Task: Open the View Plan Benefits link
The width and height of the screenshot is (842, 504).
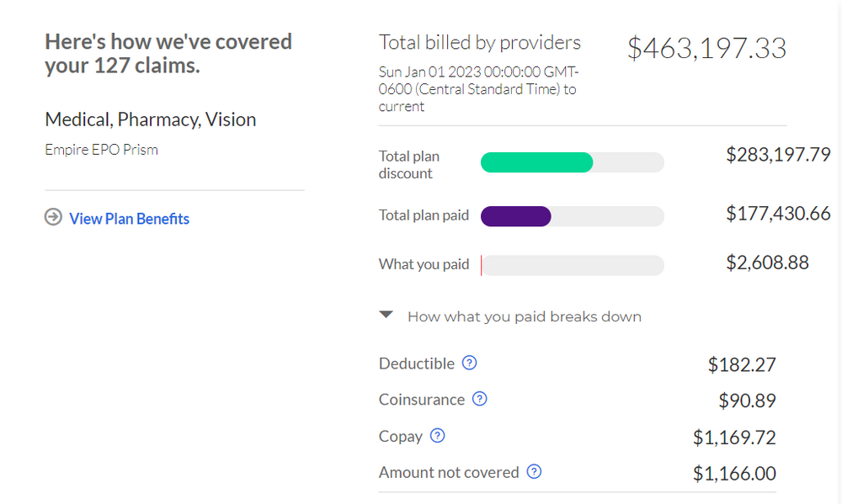Action: (129, 219)
